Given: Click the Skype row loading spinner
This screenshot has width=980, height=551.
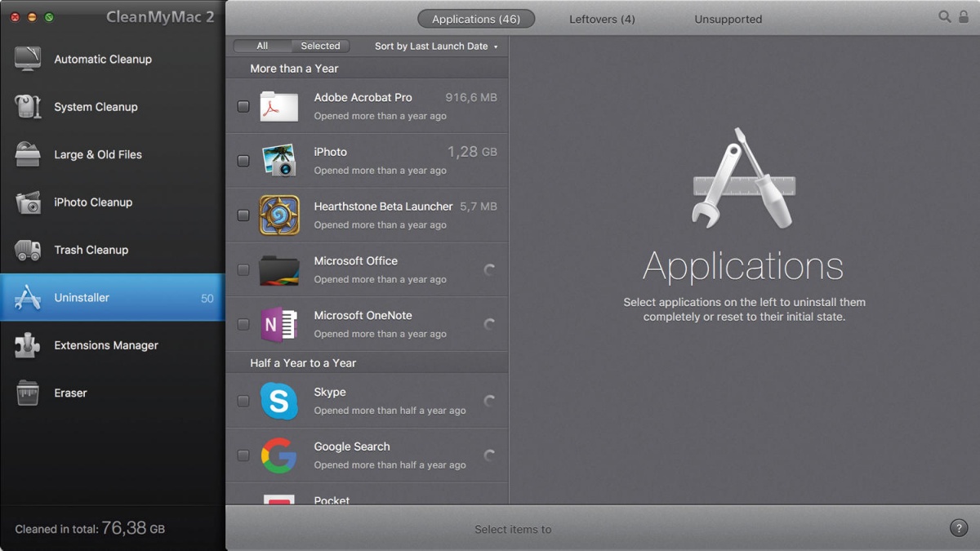Looking at the screenshot, I should 489,401.
